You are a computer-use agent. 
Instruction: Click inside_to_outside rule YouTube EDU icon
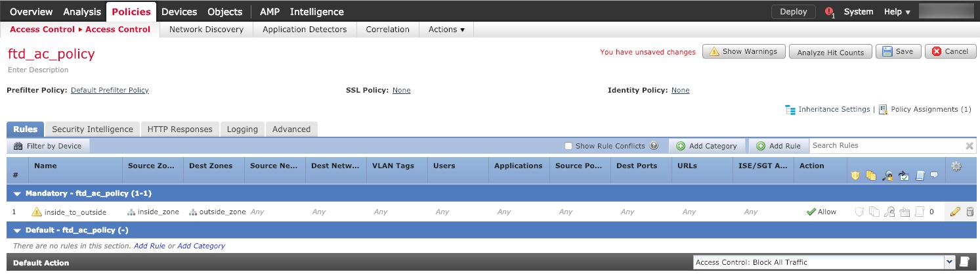coord(905,212)
